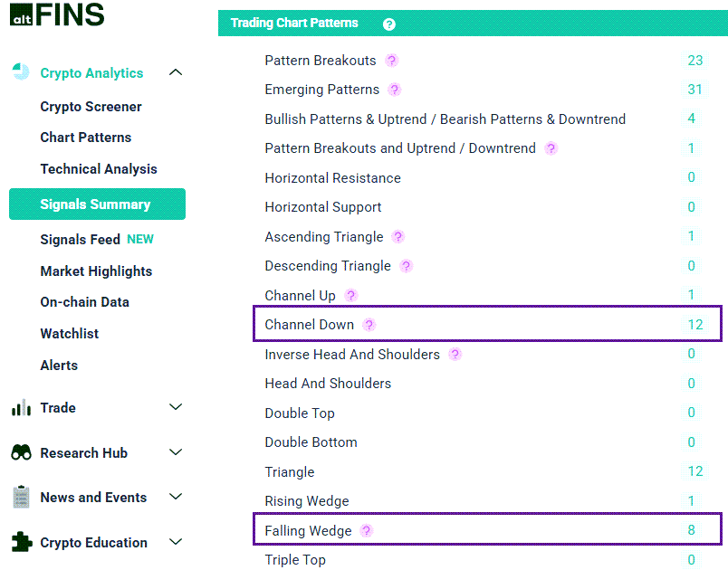The image size is (728, 570).
Task: Click the Crypto Education puzzle icon
Action: [x=21, y=542]
